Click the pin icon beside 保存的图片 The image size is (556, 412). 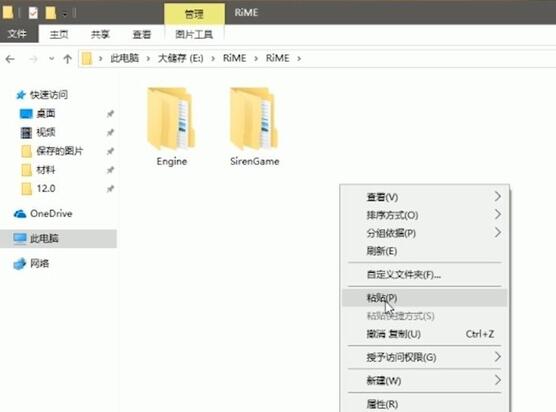click(x=110, y=151)
